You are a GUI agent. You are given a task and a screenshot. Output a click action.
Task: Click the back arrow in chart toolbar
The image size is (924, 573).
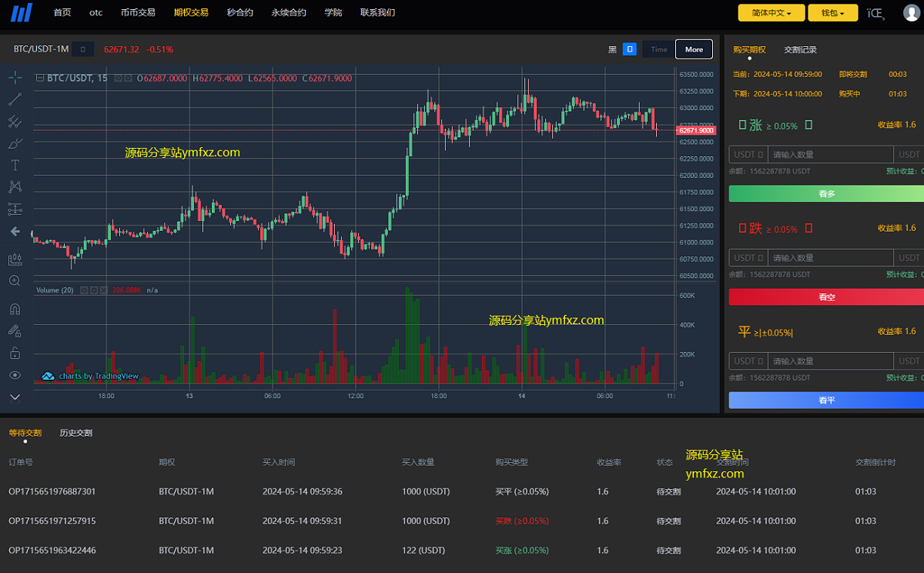tap(15, 231)
